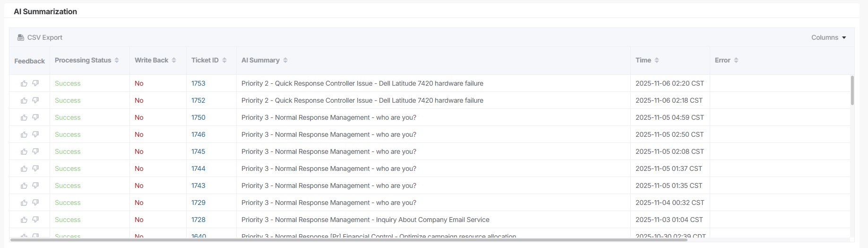Screen dimensions: 868x248
Task: Click the vertical table scrollbar
Action: (852, 90)
